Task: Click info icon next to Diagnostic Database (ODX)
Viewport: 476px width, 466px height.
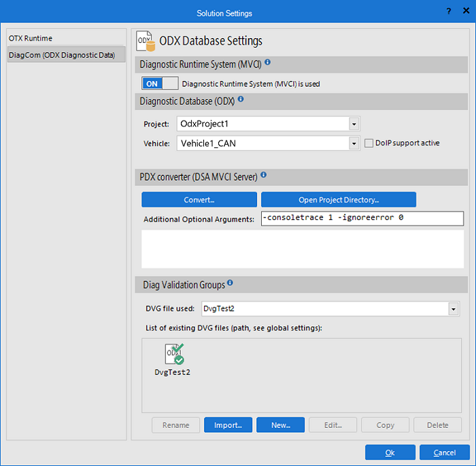Action: (241, 99)
